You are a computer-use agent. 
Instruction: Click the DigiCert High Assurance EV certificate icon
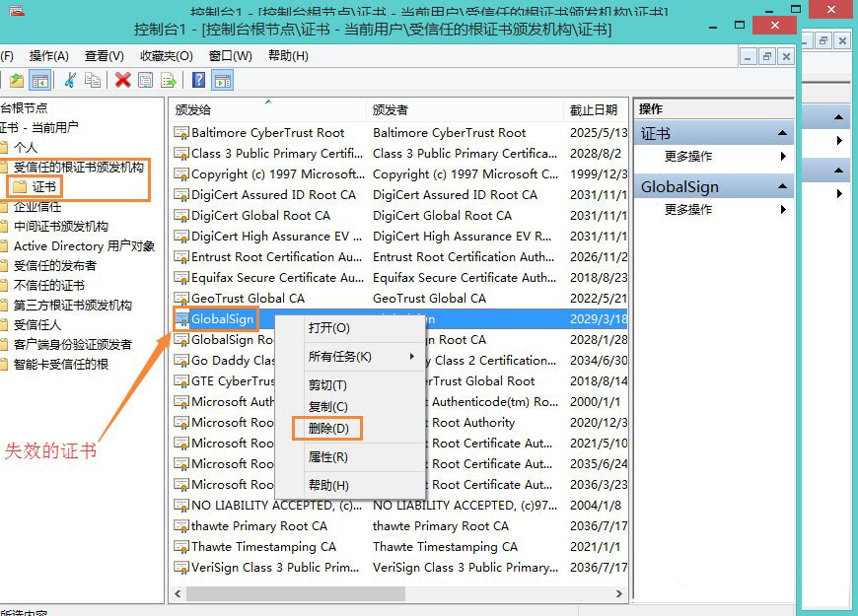181,237
